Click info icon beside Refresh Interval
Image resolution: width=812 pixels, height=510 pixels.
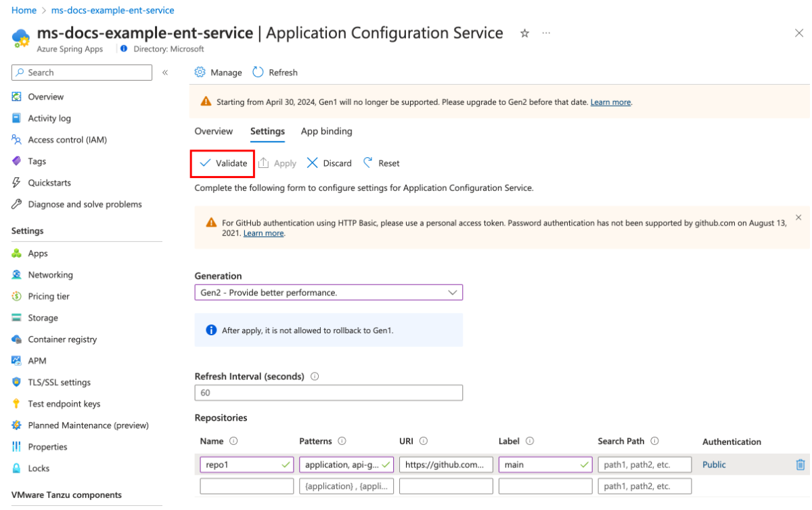tap(315, 377)
